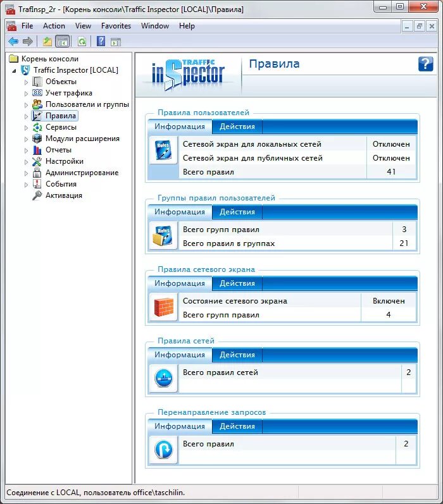Expand the Правила tree node
The image size is (443, 504).
[26, 116]
